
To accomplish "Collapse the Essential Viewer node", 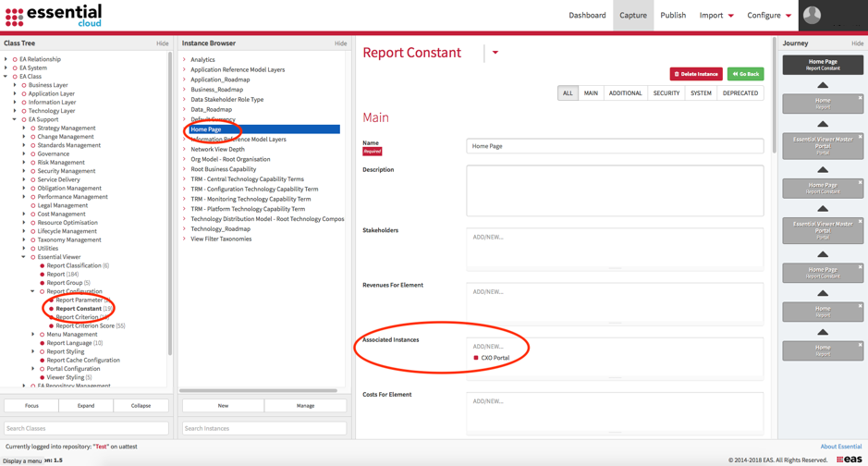I will 24,257.
